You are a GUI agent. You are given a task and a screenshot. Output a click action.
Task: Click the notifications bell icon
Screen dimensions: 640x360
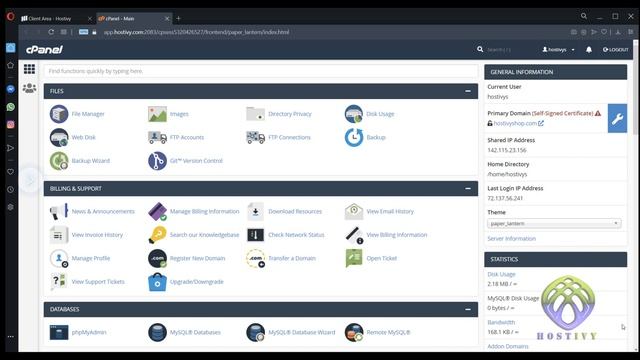pyautogui.click(x=589, y=49)
